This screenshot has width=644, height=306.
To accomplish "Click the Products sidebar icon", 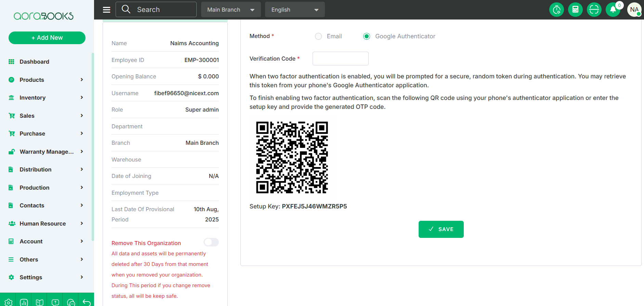I will (11, 80).
